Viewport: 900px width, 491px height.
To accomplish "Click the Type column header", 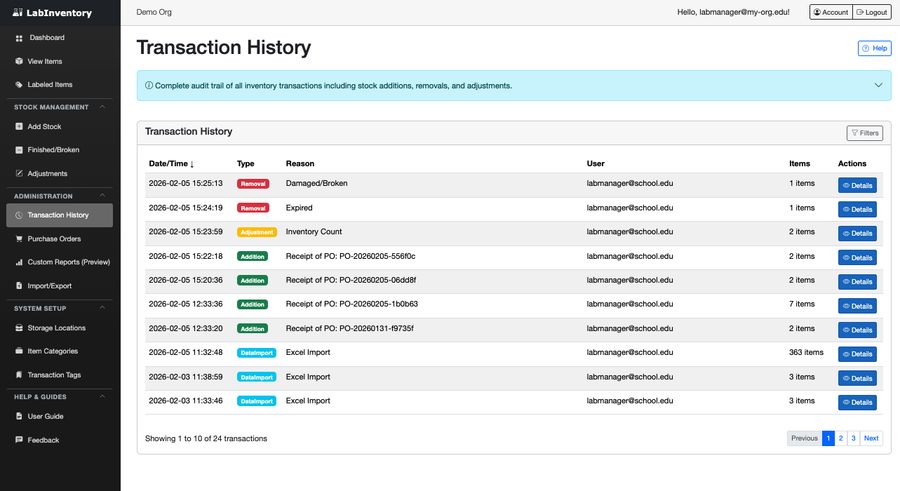I will click(246, 164).
